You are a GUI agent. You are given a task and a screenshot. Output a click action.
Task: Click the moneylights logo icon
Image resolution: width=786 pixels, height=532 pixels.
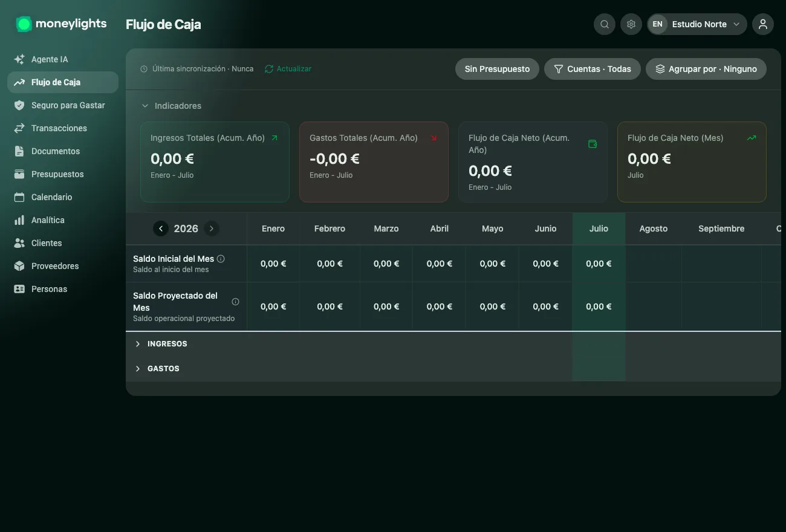pos(24,24)
